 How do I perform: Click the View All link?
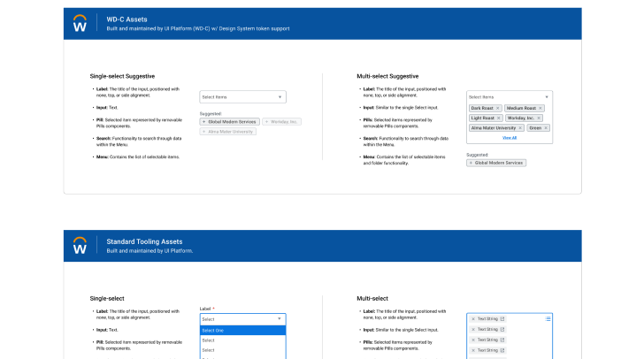(x=510, y=138)
